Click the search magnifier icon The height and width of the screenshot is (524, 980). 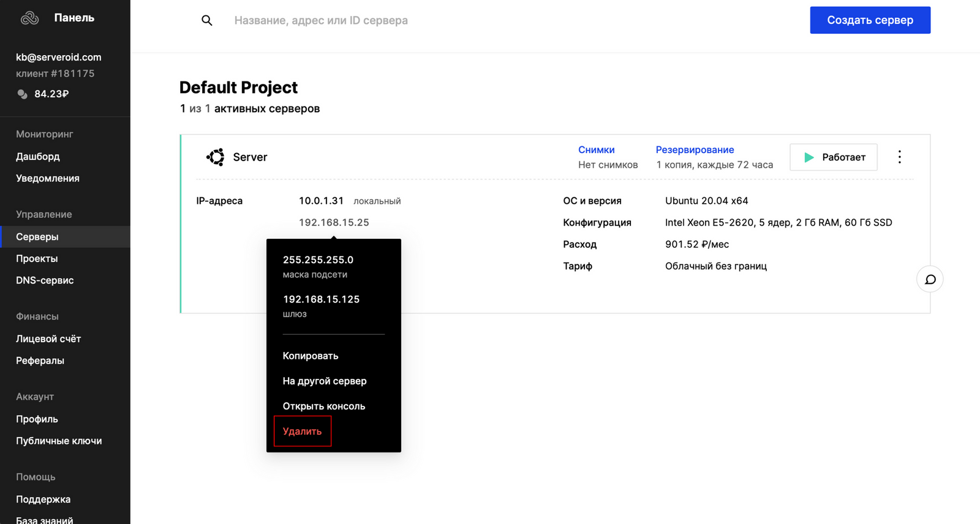coord(207,20)
